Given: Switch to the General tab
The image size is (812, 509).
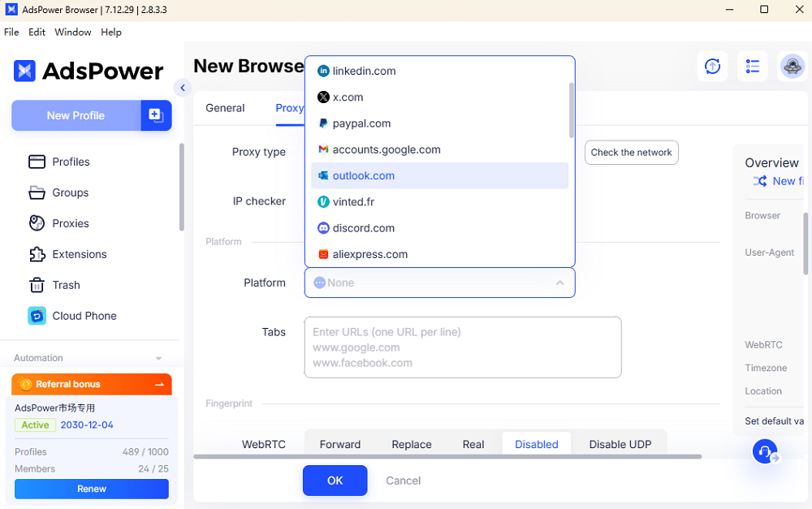Looking at the screenshot, I should point(225,107).
